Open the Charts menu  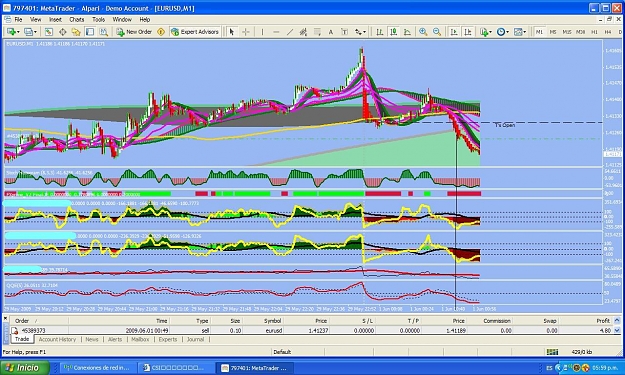pyautogui.click(x=77, y=20)
